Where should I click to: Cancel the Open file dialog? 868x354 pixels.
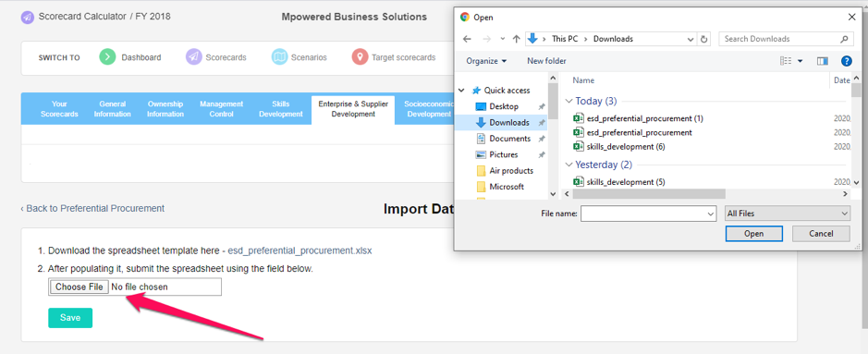tap(821, 234)
